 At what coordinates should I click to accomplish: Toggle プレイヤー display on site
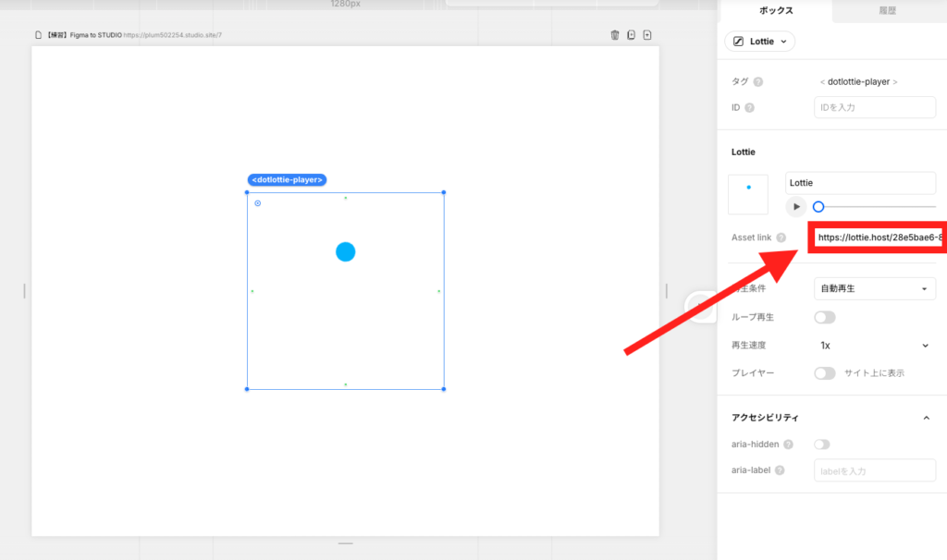click(824, 373)
